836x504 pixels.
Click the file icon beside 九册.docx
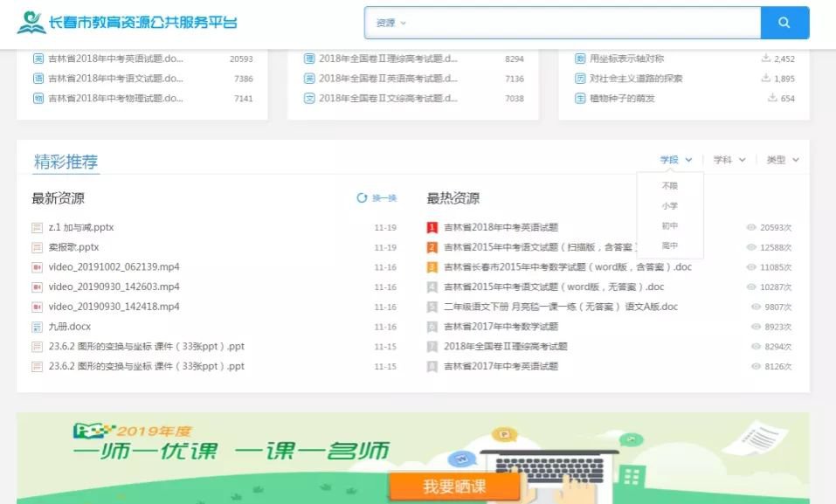(x=38, y=327)
